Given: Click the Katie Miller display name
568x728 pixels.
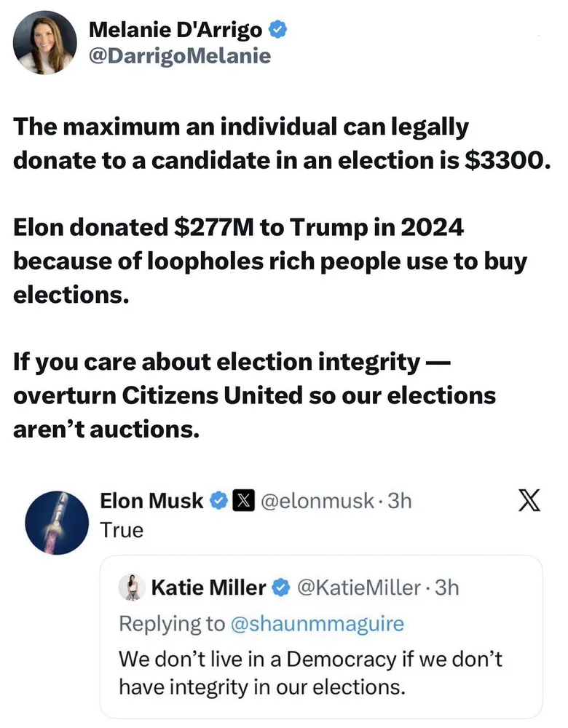Looking at the screenshot, I should [x=208, y=587].
